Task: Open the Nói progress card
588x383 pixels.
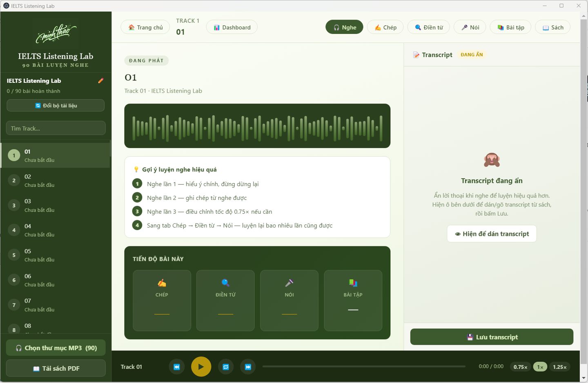Action: (x=289, y=300)
